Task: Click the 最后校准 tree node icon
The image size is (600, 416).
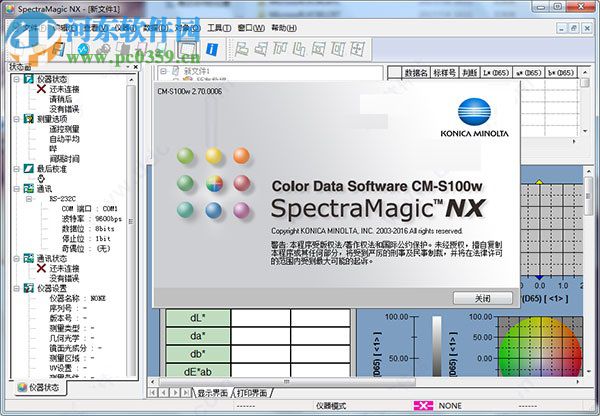Action: pos(29,169)
